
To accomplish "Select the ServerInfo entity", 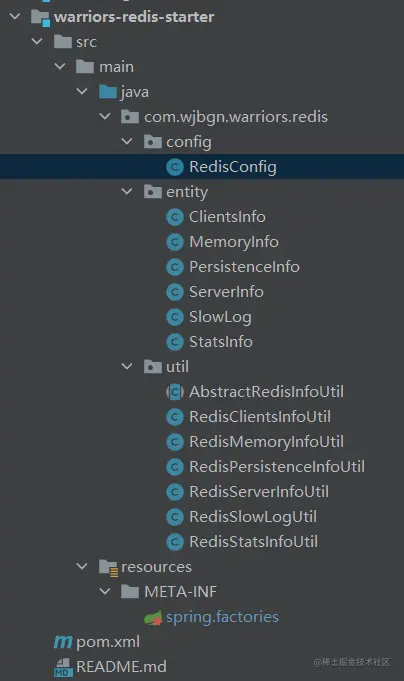I will (226, 292).
